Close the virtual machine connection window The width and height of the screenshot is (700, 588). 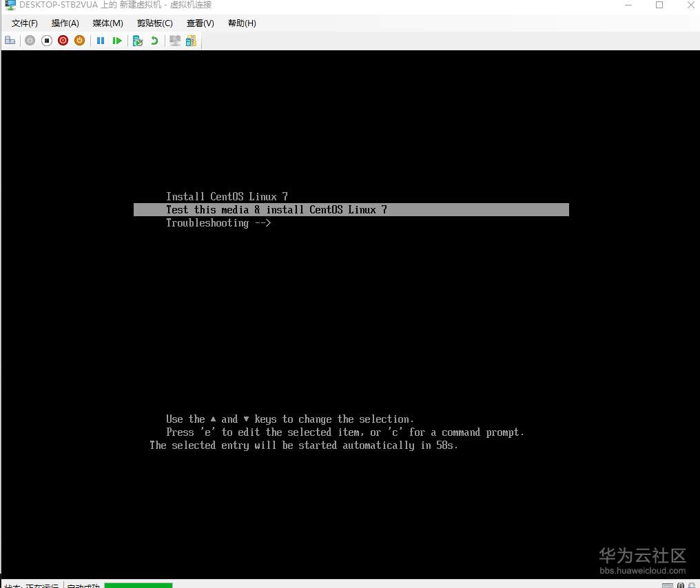click(690, 5)
